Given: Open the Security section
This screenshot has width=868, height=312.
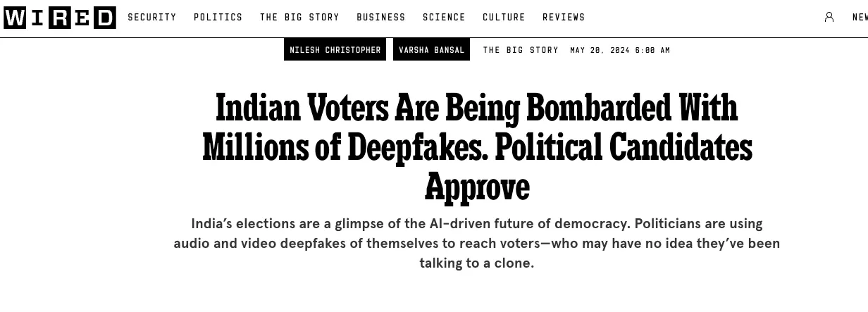Looking at the screenshot, I should pos(152,17).
